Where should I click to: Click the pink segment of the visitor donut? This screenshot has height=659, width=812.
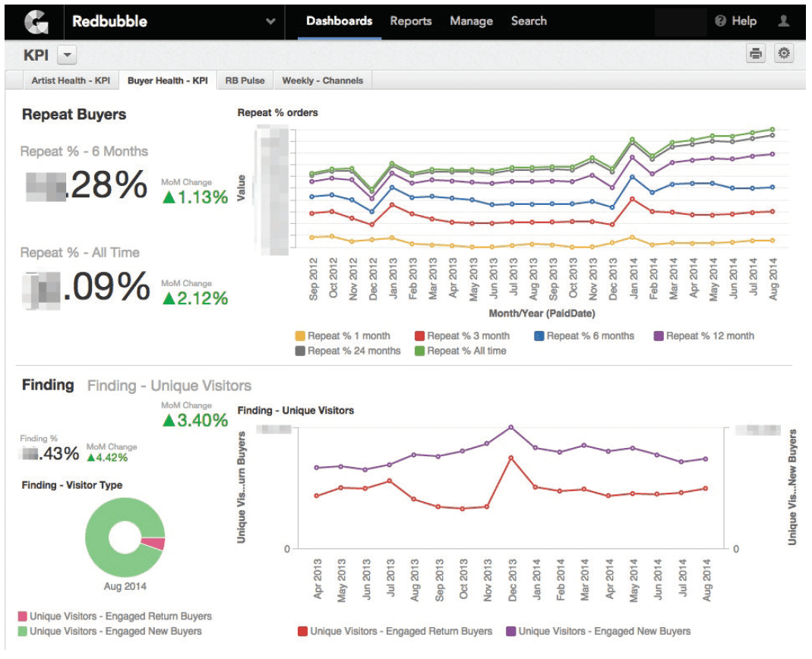(153, 542)
